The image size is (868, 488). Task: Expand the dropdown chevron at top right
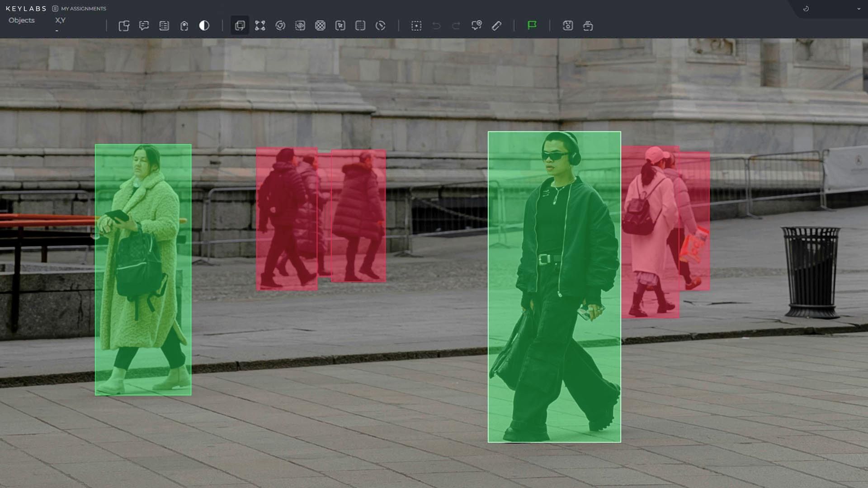click(858, 9)
